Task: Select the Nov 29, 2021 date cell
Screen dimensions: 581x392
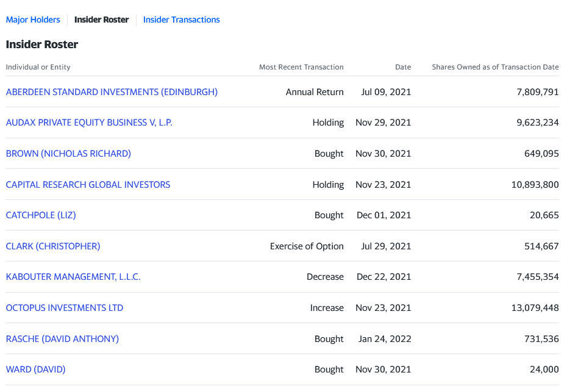Action: (383, 123)
